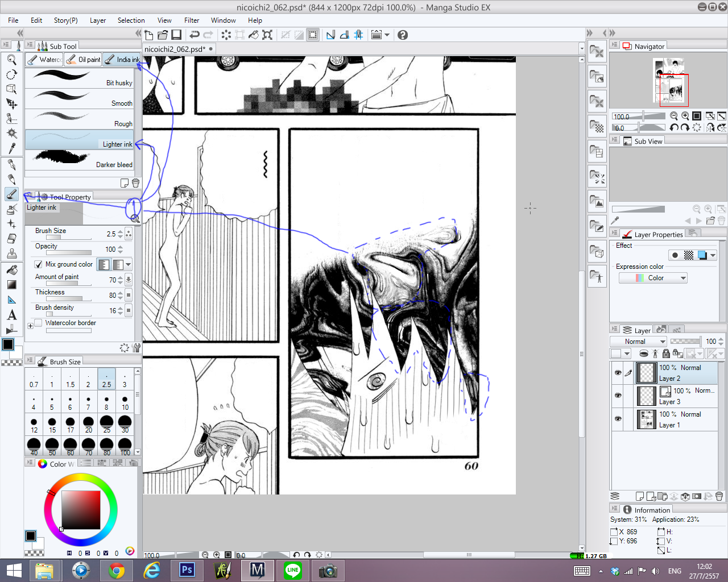Select the Pen tool in the tool palette

click(x=11, y=165)
